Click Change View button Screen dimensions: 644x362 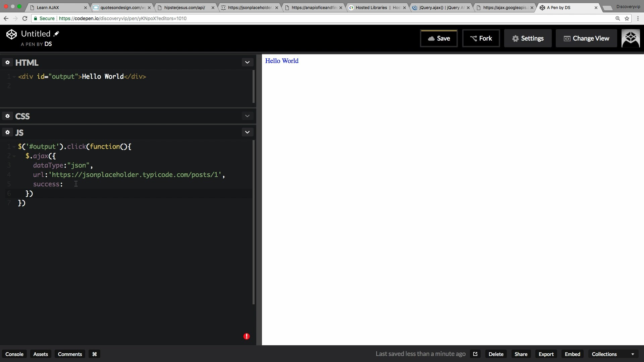click(x=586, y=39)
